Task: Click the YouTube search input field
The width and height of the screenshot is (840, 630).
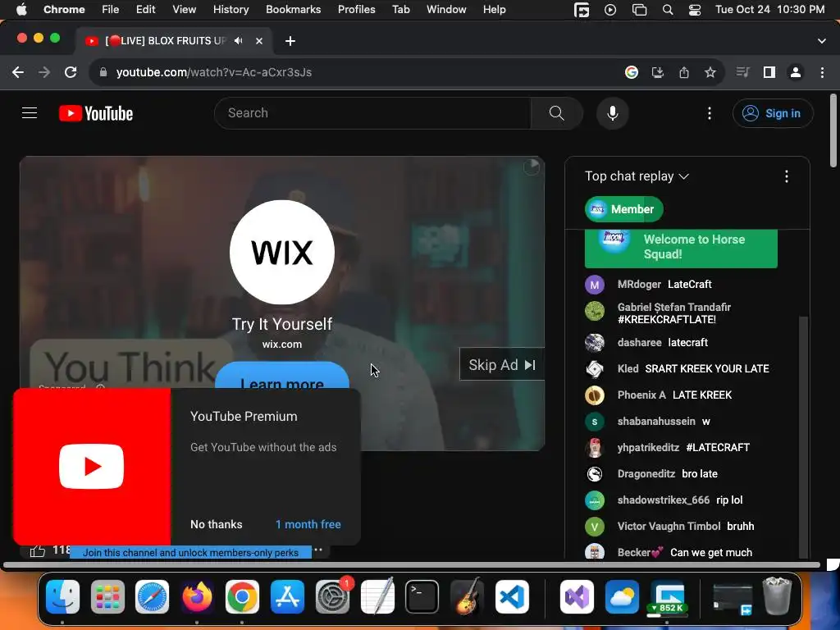Action: point(372,113)
